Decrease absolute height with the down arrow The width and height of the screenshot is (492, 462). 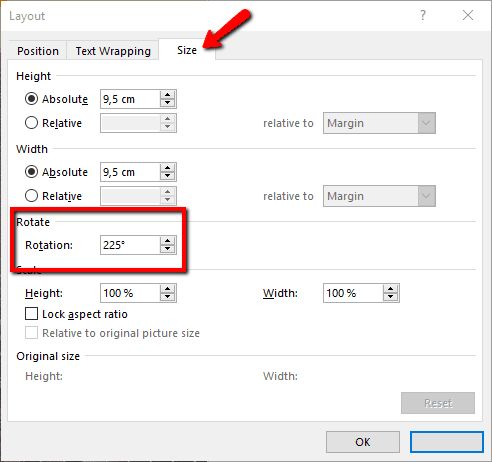click(x=167, y=103)
